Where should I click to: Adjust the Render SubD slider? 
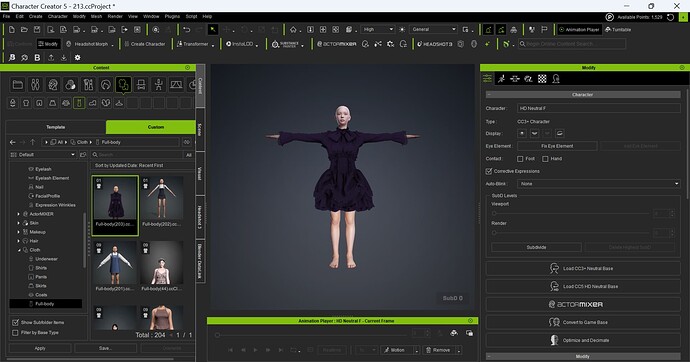pos(571,233)
